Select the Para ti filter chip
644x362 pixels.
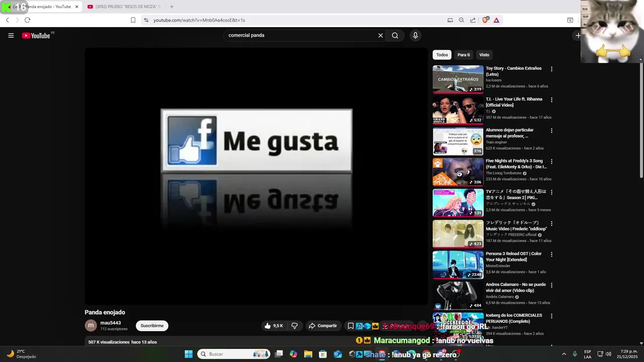click(463, 55)
